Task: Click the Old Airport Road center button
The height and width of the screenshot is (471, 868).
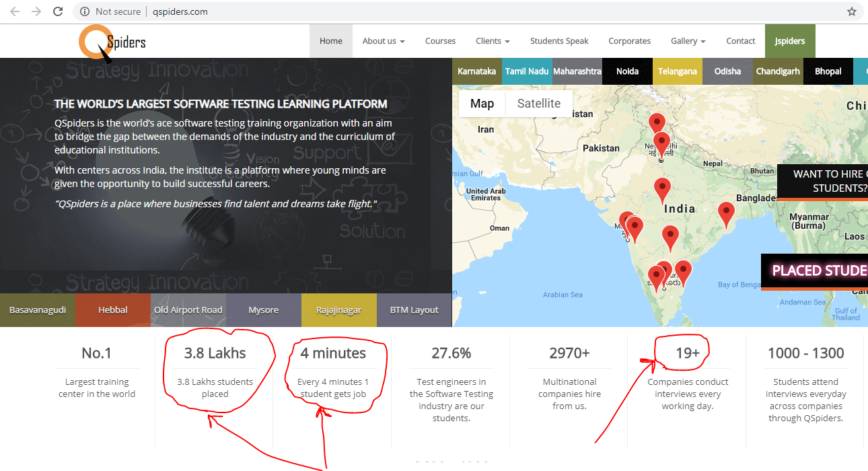Action: click(188, 310)
